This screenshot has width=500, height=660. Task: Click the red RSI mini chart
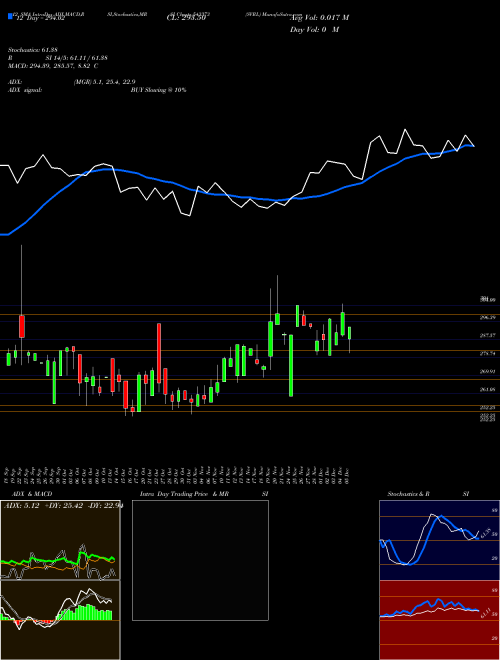[x=439, y=620]
